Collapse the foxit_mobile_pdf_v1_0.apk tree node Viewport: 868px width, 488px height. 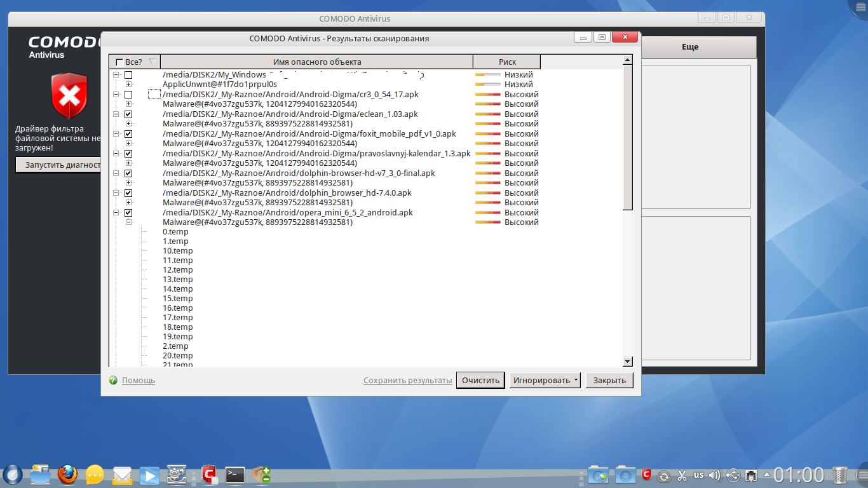click(116, 134)
